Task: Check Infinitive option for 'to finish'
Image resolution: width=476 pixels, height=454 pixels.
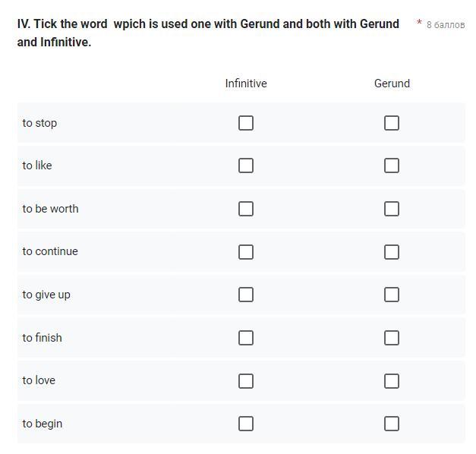Action: (245, 338)
